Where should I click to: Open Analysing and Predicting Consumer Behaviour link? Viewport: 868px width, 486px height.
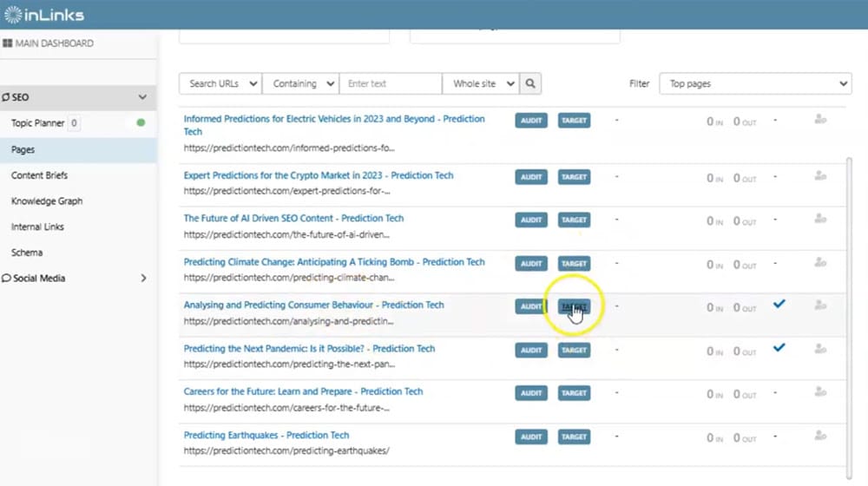point(313,305)
